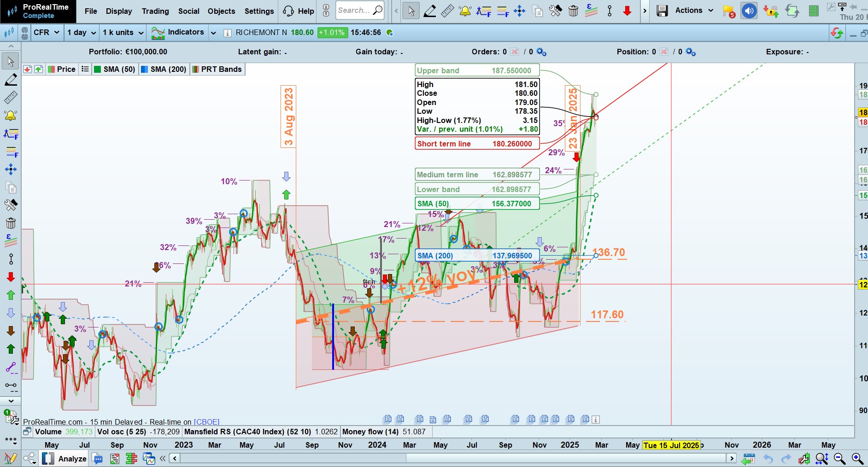
Task: Zoom in with the plus magnifier
Action: tap(857, 459)
